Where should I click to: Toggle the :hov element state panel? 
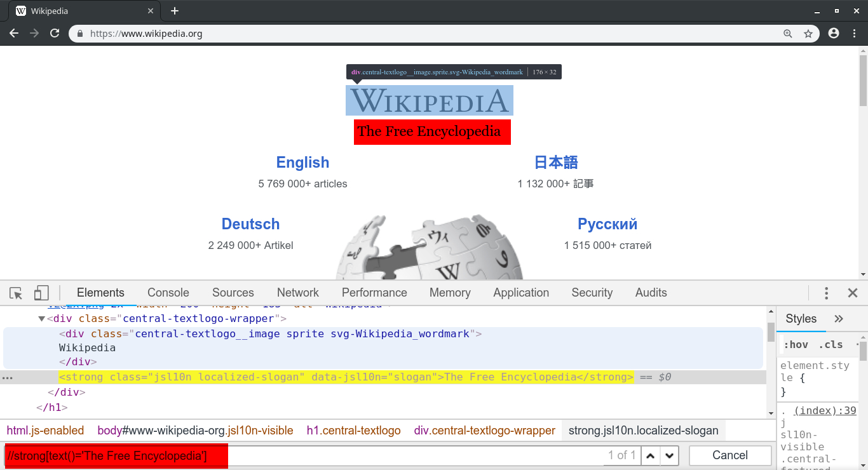(796, 345)
